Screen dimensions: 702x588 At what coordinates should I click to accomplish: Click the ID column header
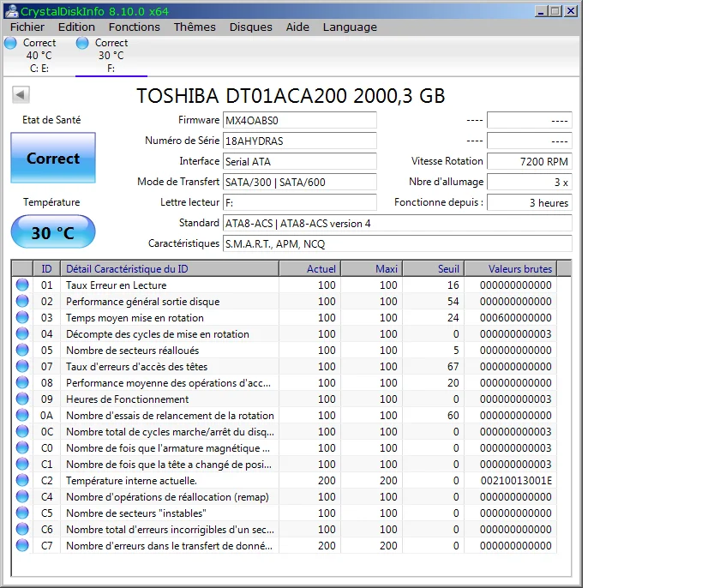pos(46,268)
